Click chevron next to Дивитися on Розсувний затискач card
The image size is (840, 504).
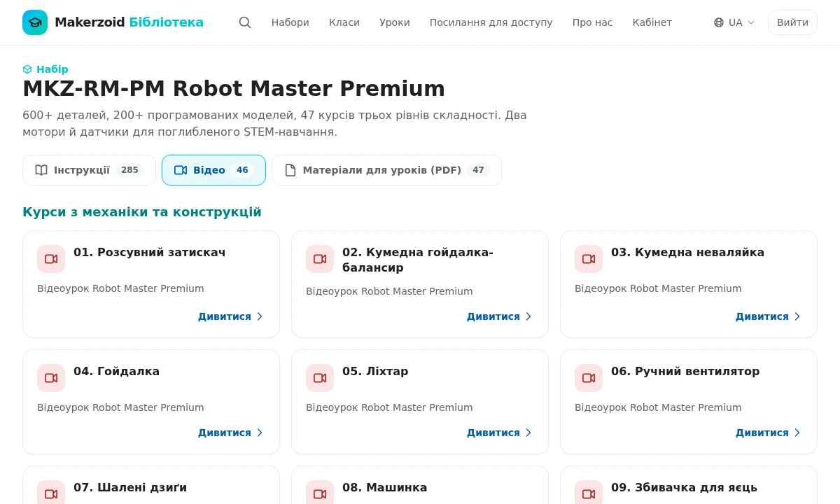(260, 316)
